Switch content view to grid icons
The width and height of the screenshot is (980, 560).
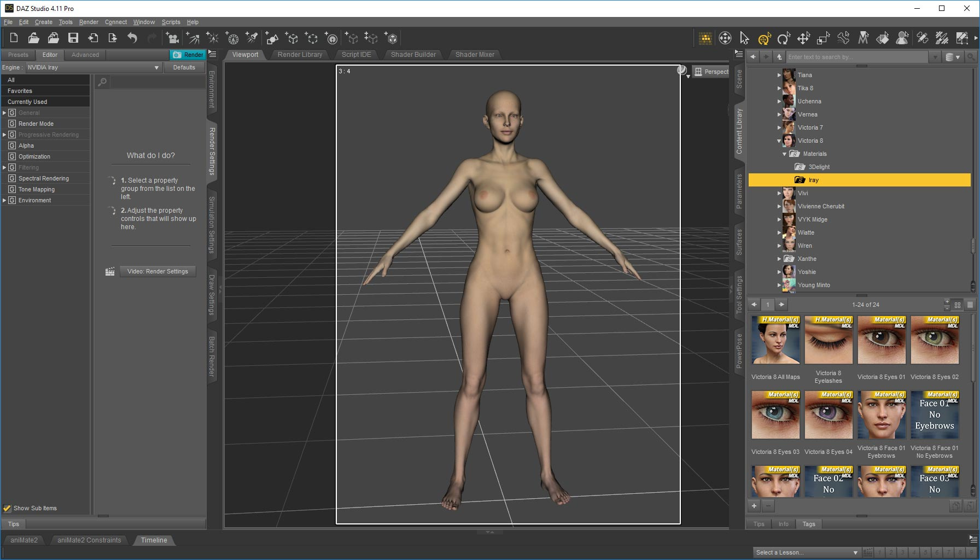958,305
